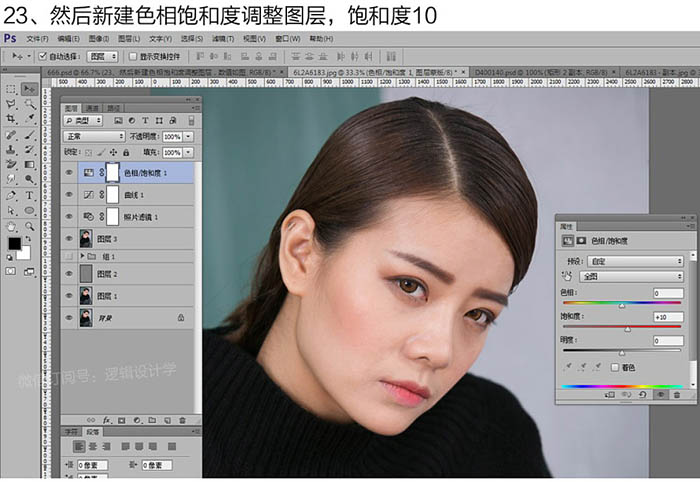Clip adjustment to layer icon in Properties
The width and height of the screenshot is (700, 482).
coord(609,395)
